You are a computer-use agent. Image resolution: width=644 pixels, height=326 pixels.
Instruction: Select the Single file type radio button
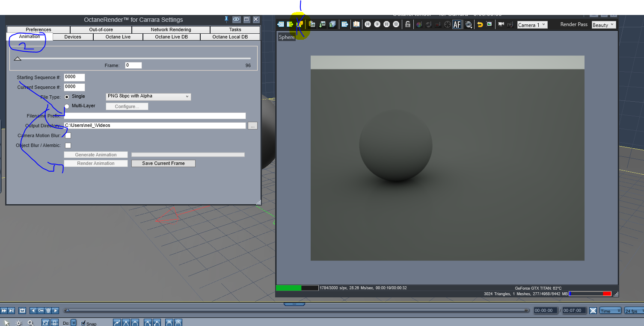[x=67, y=97]
